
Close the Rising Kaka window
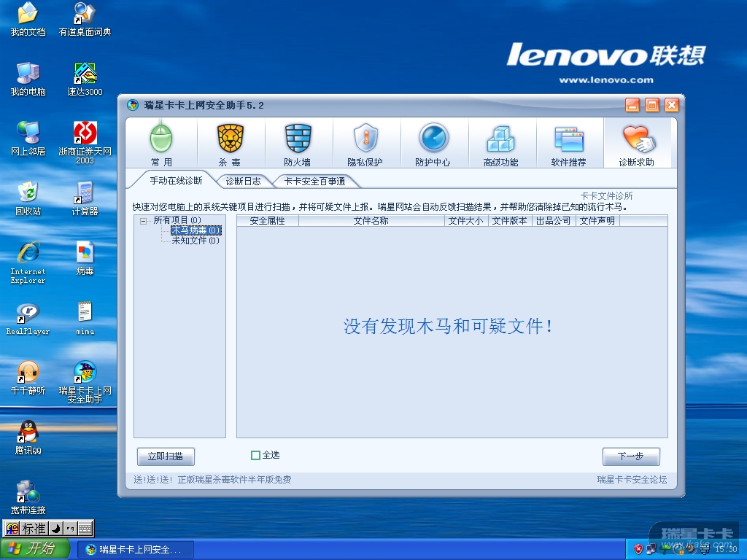point(672,105)
